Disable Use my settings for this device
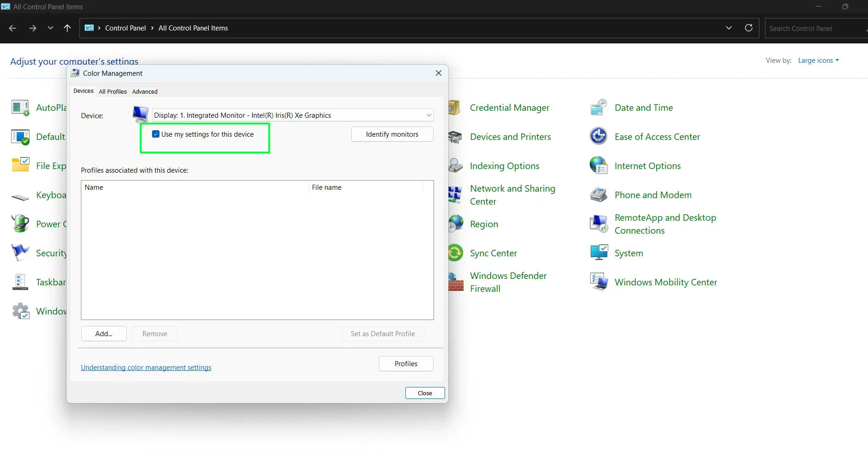This screenshot has height=453, width=868. point(155,133)
